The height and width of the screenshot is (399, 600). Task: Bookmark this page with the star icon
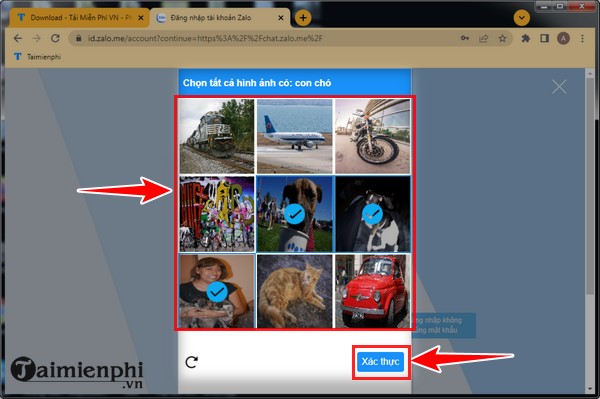coord(502,38)
